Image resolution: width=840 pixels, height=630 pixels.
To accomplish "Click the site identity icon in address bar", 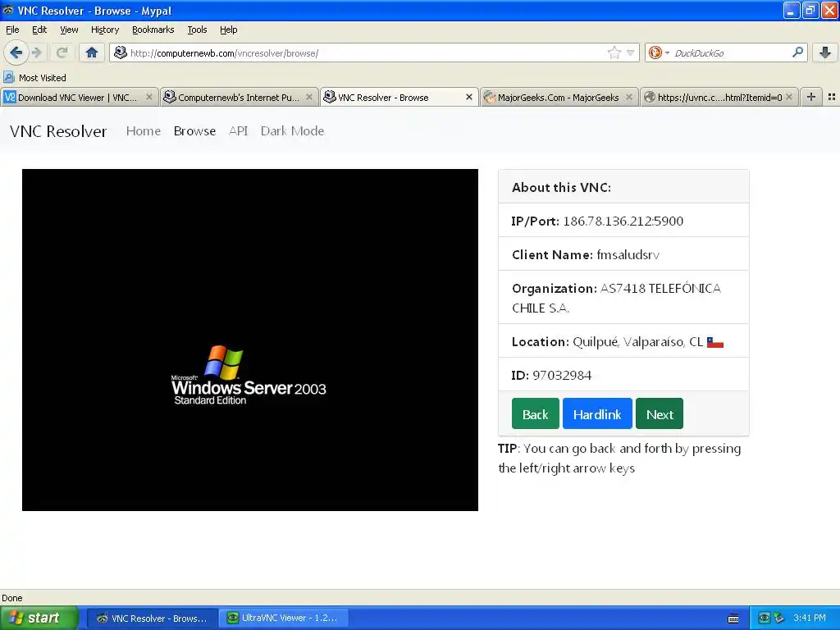I will (x=121, y=52).
